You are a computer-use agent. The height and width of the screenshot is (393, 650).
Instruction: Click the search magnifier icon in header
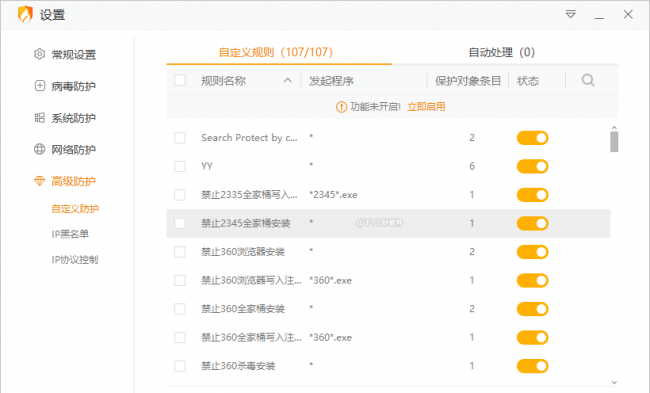coord(588,80)
